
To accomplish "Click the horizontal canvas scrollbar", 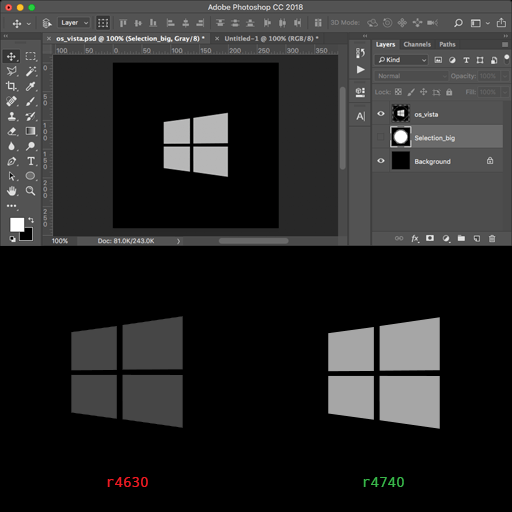I will (253, 241).
